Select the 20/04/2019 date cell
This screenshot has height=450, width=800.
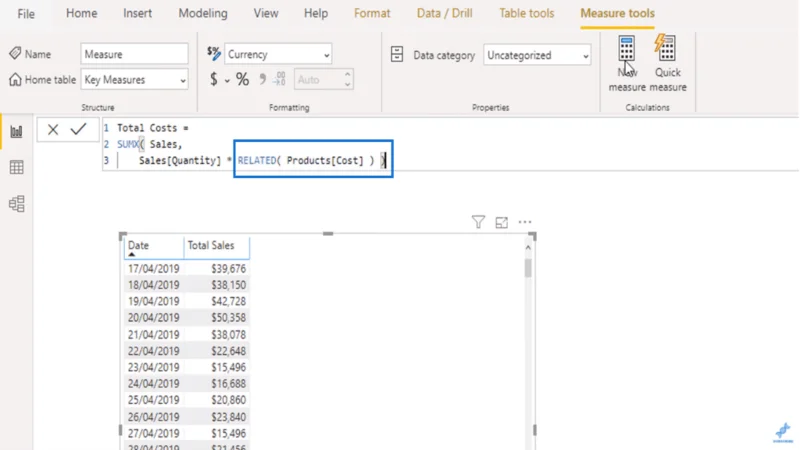154,318
